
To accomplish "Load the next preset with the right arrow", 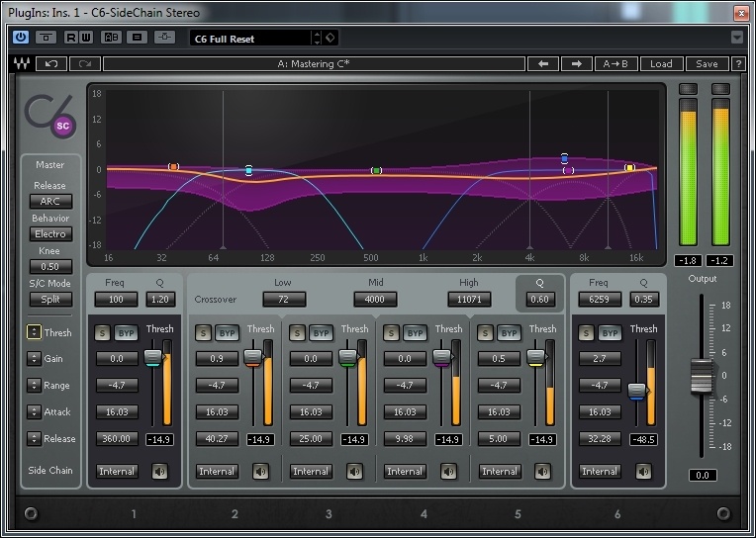I will 576,63.
